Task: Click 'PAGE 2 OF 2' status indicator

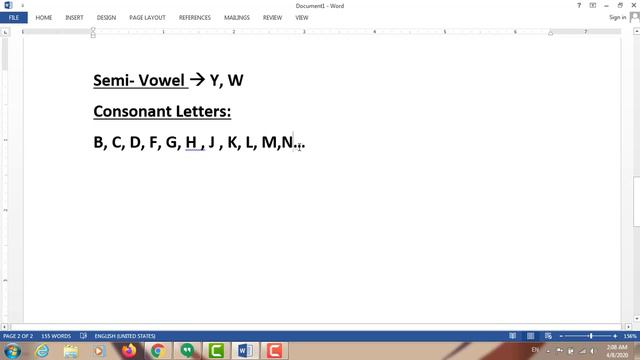Action: [x=18, y=336]
